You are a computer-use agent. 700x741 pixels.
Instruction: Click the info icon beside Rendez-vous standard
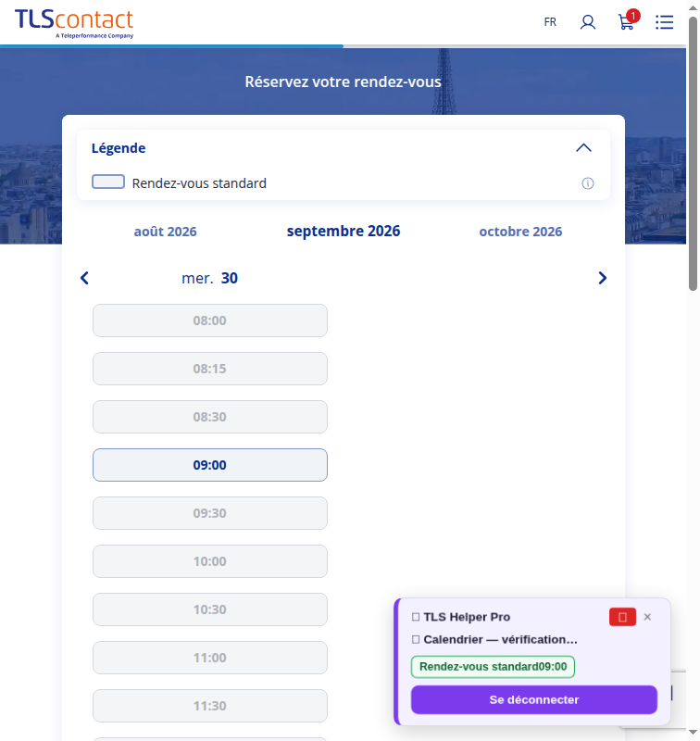click(588, 183)
